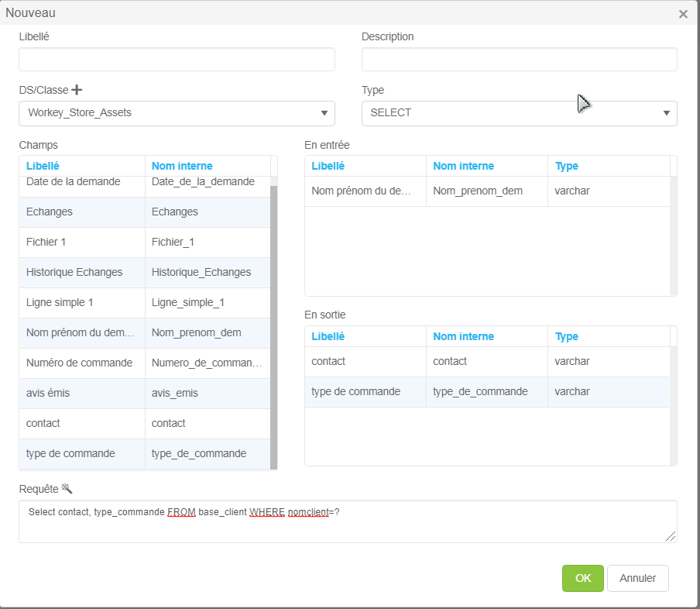700x609 pixels.
Task: Click the Champs list vertical scrollbar
Action: 273,325
